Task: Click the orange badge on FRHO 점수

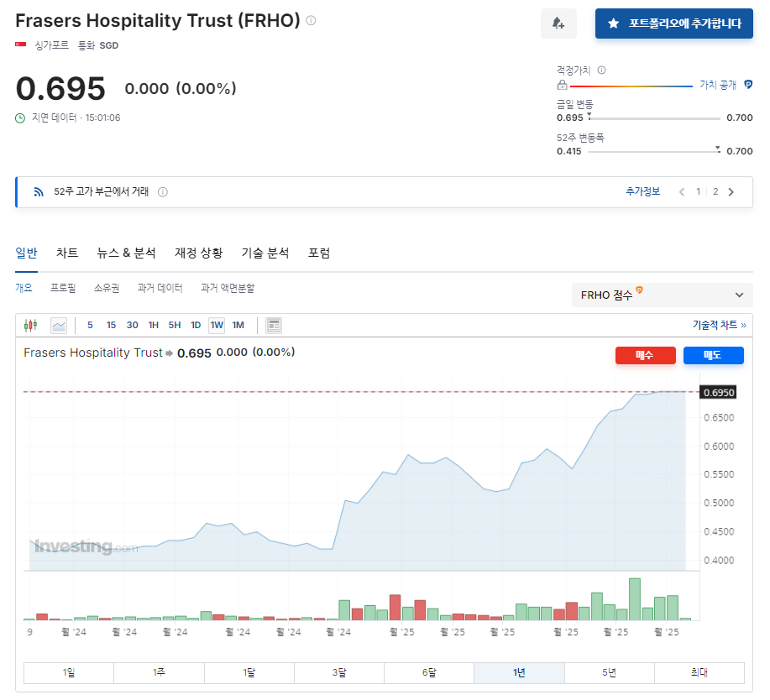Action: [639, 290]
